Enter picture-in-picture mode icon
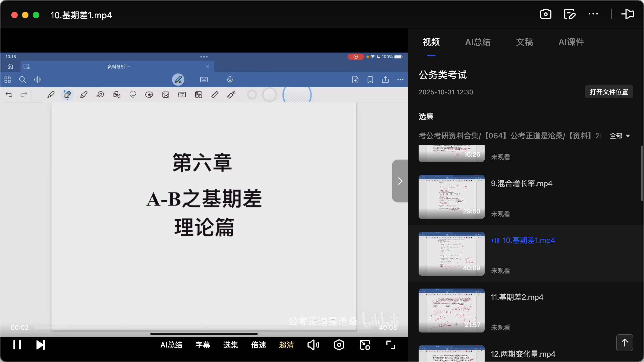 click(x=364, y=345)
